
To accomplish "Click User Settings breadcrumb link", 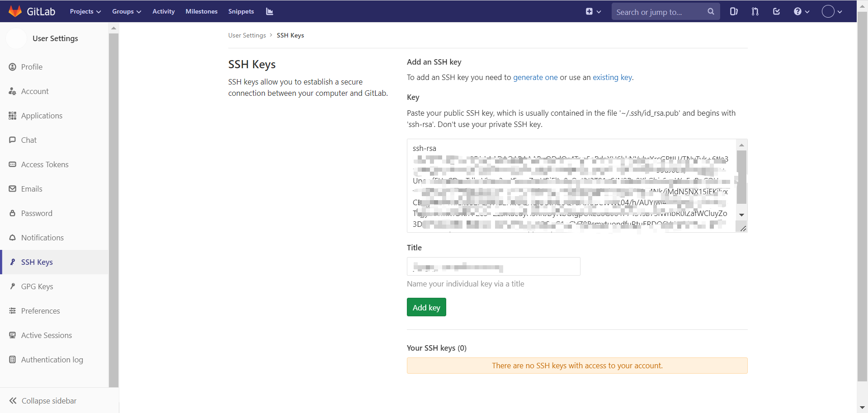I will (247, 35).
